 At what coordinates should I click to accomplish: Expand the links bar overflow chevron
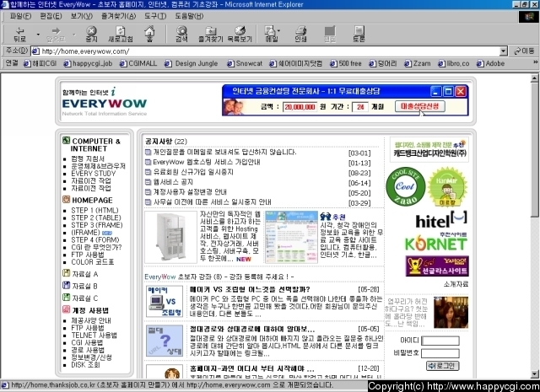pos(535,62)
